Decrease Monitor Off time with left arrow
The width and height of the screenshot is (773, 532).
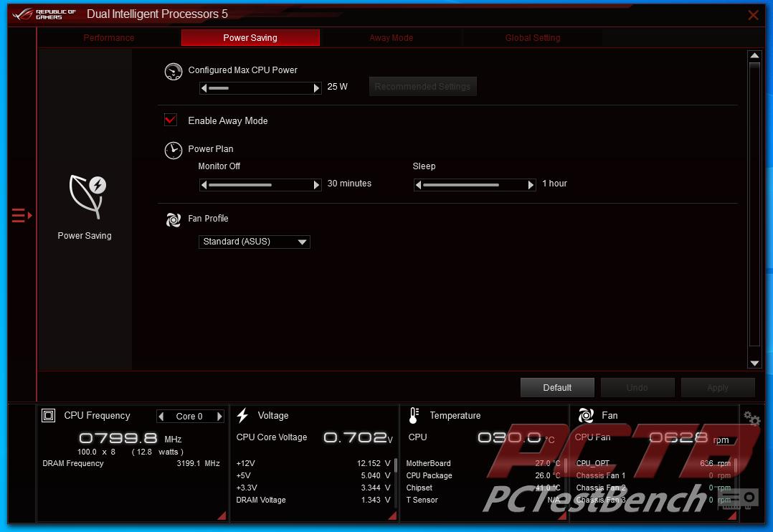pyautogui.click(x=204, y=185)
